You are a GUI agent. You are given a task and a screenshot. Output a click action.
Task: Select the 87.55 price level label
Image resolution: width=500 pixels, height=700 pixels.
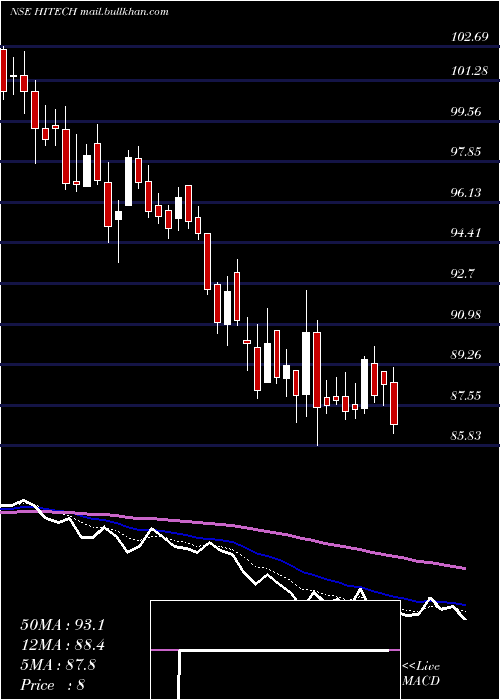point(466,396)
